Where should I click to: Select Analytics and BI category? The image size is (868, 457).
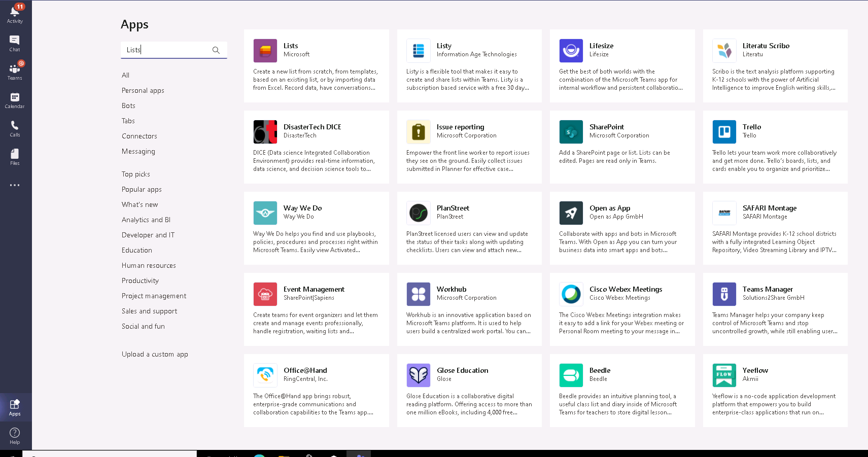[x=146, y=220]
